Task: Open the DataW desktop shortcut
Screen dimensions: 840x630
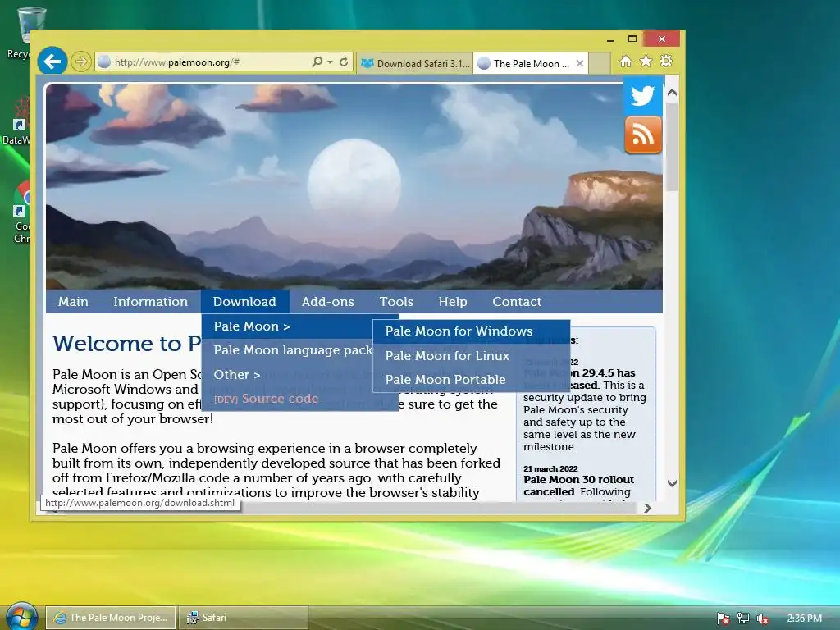Action: tap(17, 121)
